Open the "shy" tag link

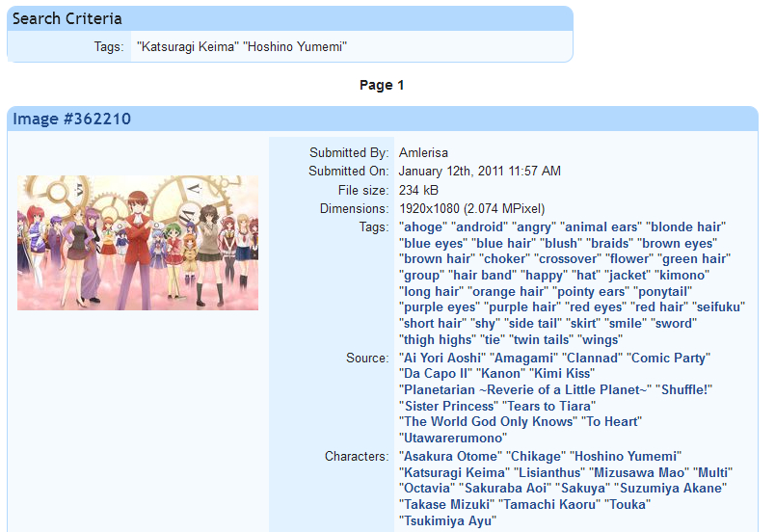click(486, 323)
